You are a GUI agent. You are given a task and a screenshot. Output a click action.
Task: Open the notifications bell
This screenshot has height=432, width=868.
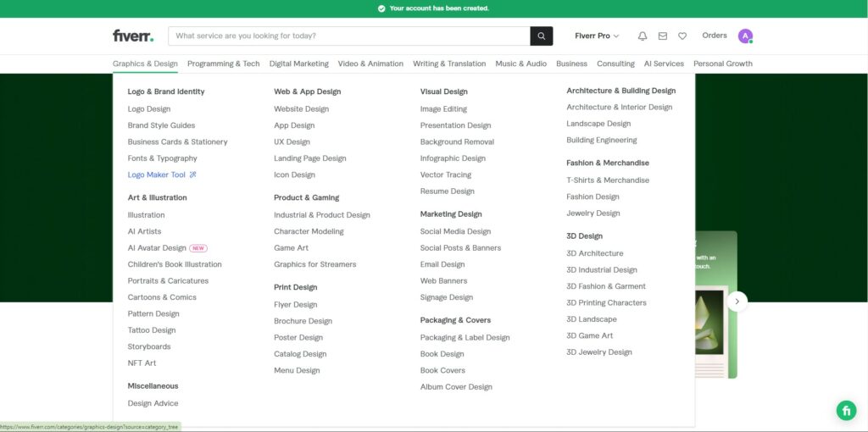643,36
